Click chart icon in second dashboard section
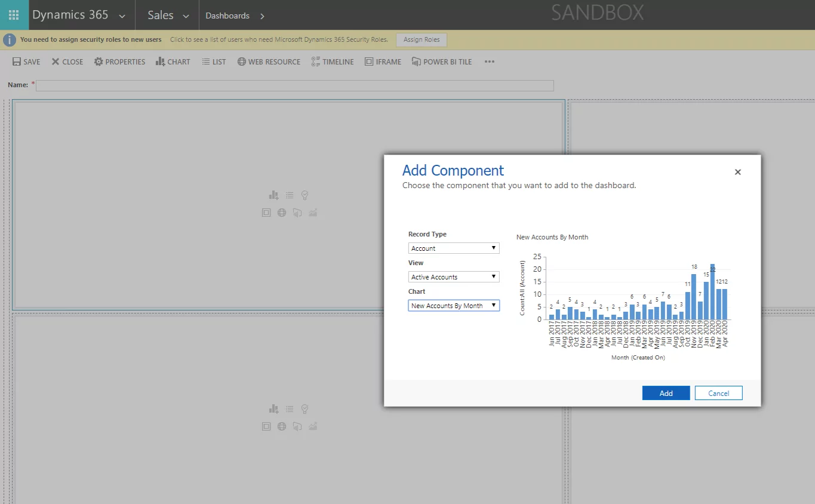 point(274,409)
